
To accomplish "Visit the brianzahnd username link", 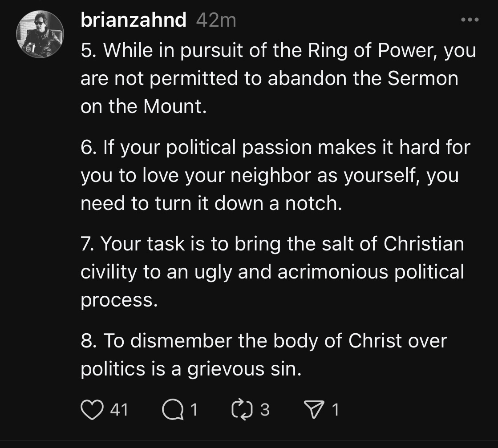I will [x=134, y=20].
